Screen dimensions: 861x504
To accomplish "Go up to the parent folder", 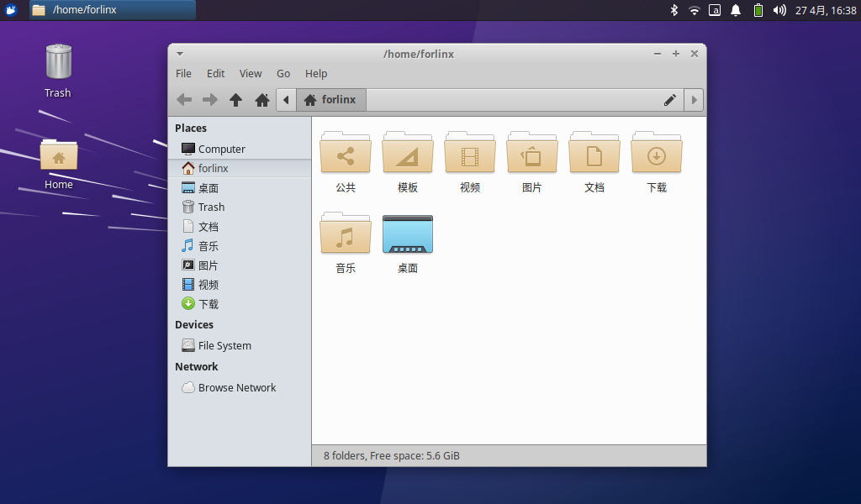I will tap(236, 100).
